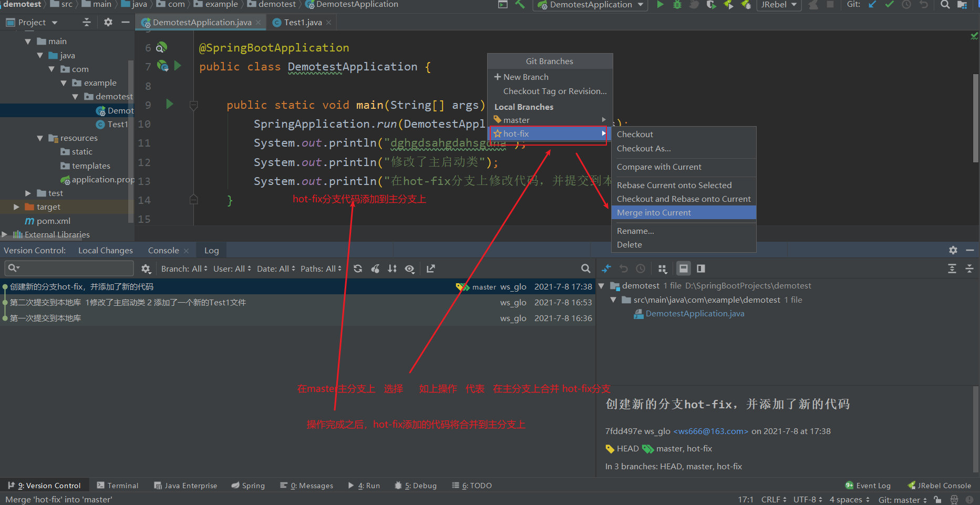Open Search Everywhere magnifier icon
The height and width of the screenshot is (505, 980).
coord(945,5)
